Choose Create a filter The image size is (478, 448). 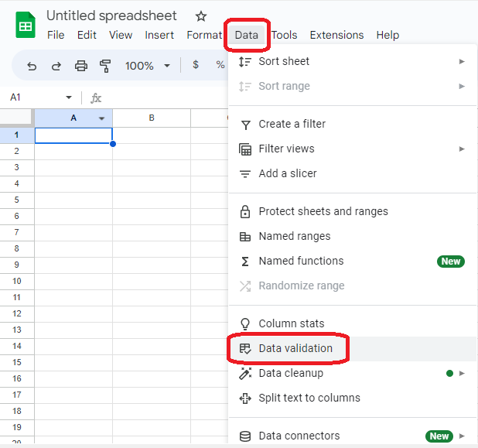353,124
